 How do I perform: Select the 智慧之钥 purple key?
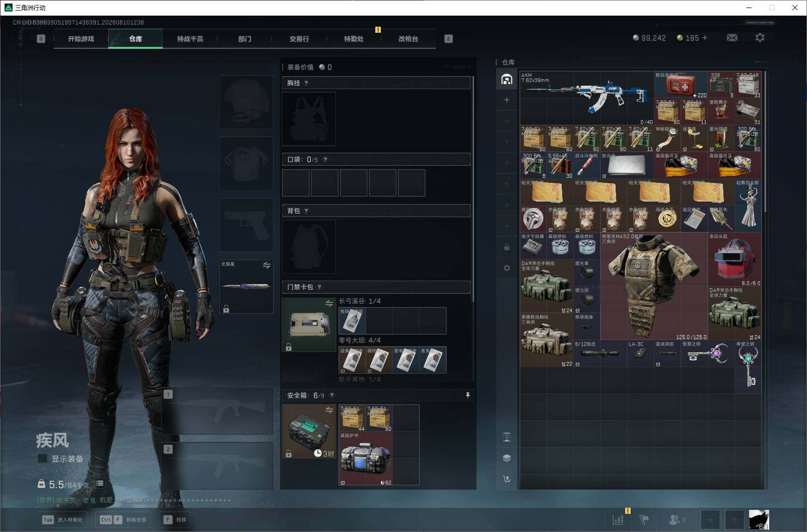708,354
